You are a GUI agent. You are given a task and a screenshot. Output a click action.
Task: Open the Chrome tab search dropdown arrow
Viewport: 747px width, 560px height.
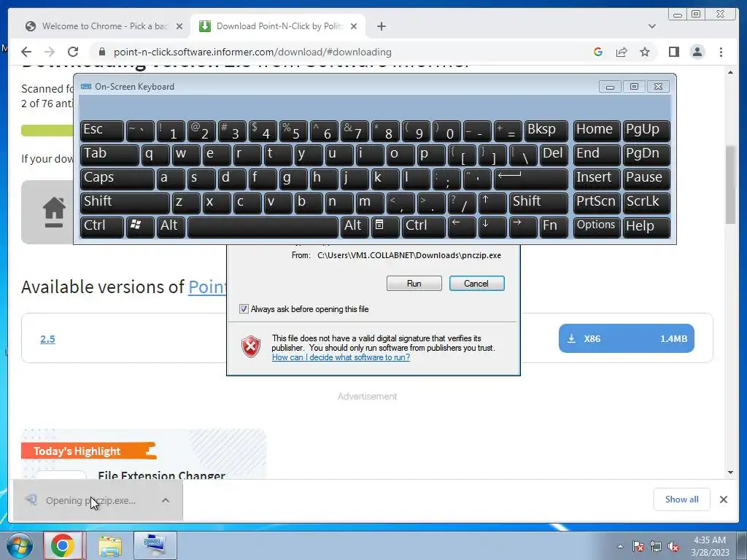(x=652, y=26)
